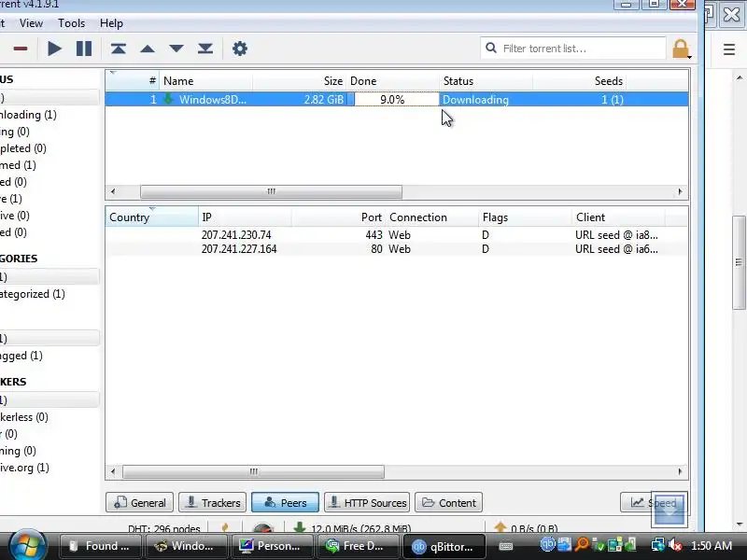This screenshot has width=747, height=560.
Task: Click the DHT: 296 nodes status text
Action: click(x=164, y=528)
